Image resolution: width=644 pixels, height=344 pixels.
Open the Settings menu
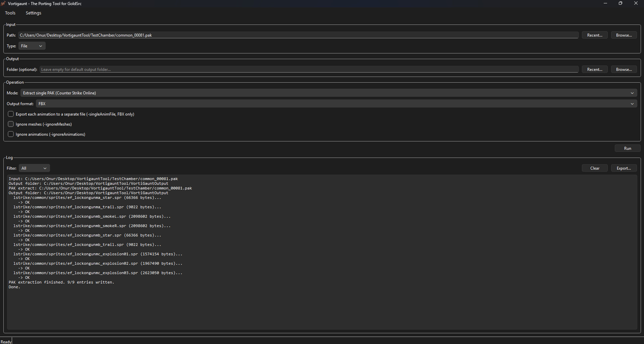tap(33, 13)
